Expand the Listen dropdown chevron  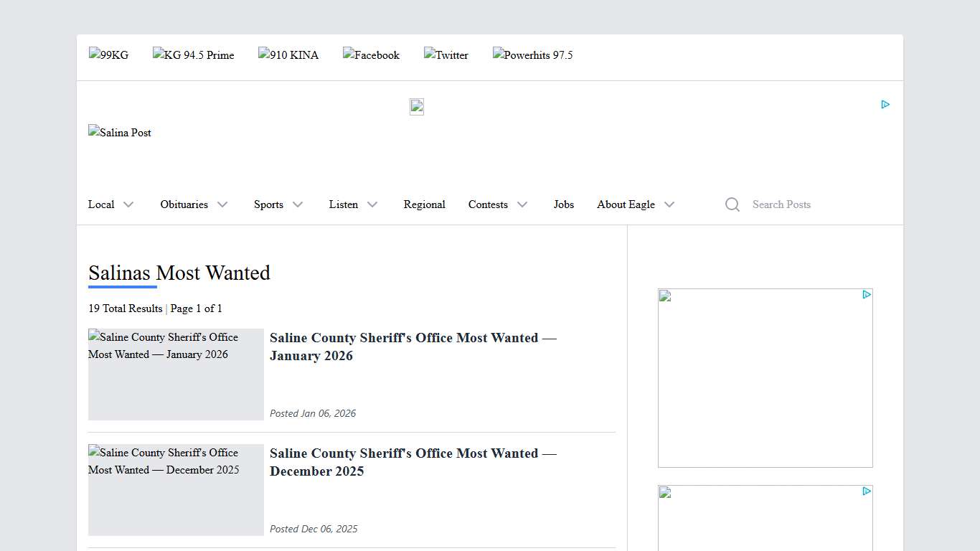(x=372, y=204)
